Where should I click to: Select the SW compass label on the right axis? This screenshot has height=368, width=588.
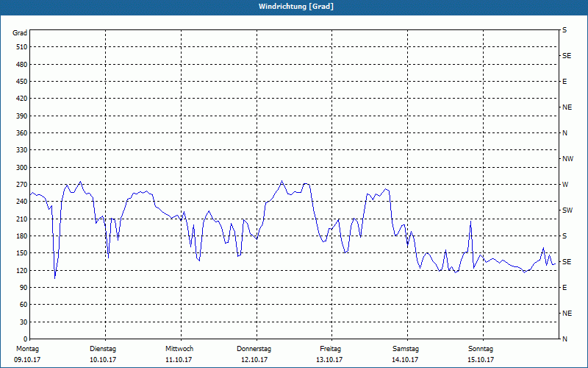point(567,210)
